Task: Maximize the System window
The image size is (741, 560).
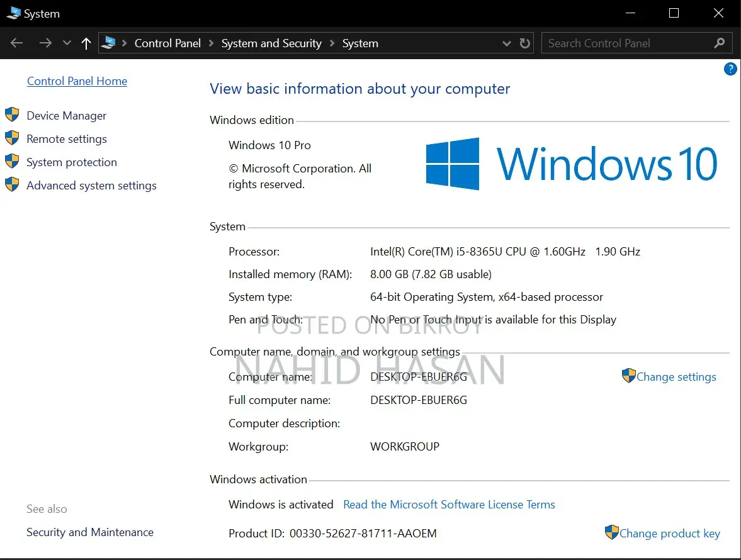Action: pyautogui.click(x=674, y=13)
